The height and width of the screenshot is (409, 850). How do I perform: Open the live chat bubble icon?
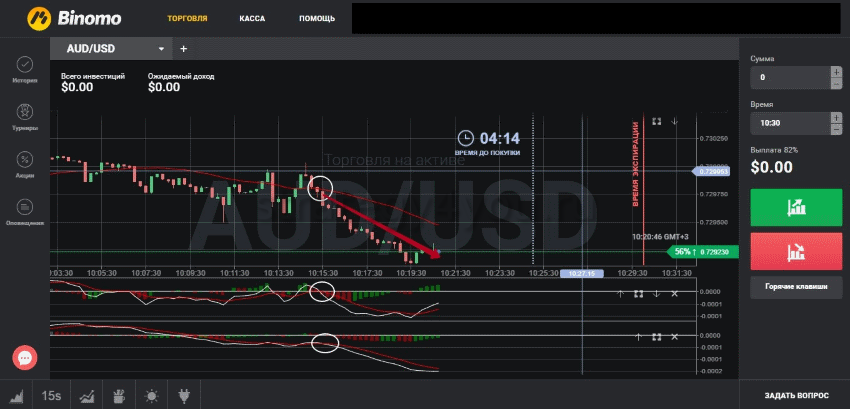coord(26,357)
